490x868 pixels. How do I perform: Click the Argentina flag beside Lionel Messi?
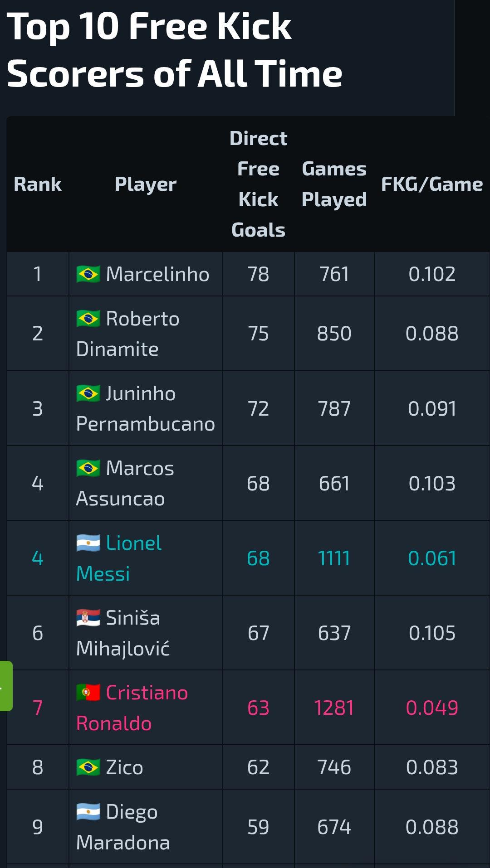[88, 543]
